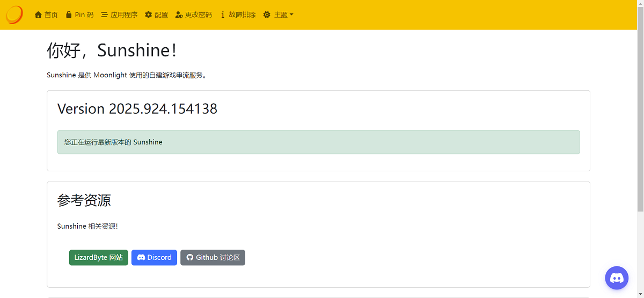
Task: Click the home icon beside 首页
Action: click(38, 15)
